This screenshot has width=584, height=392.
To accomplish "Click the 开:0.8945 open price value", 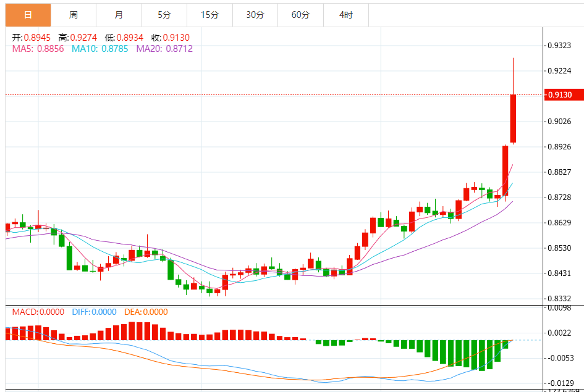I will [32, 38].
